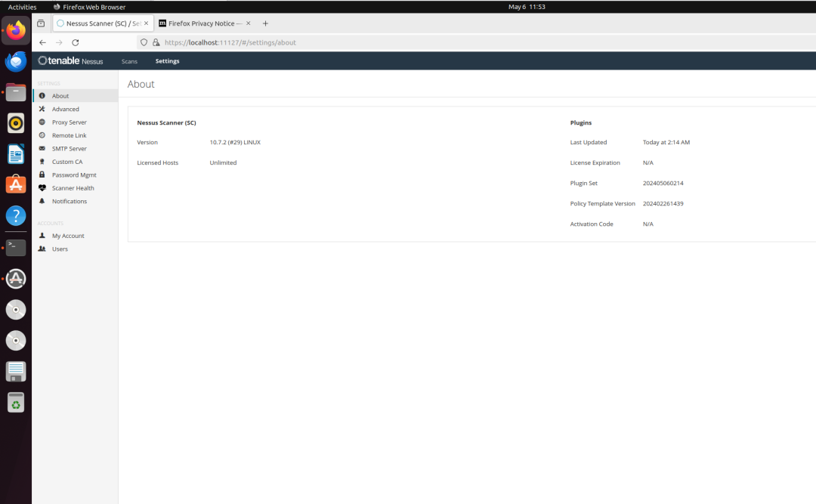Click Last Updated value Today at 2:14 AM

pos(666,142)
